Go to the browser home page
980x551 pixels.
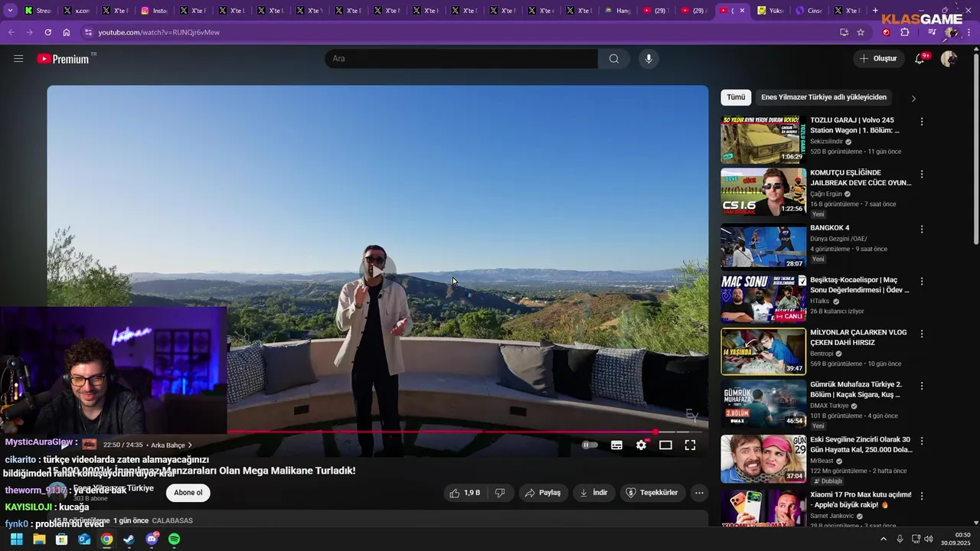67,32
